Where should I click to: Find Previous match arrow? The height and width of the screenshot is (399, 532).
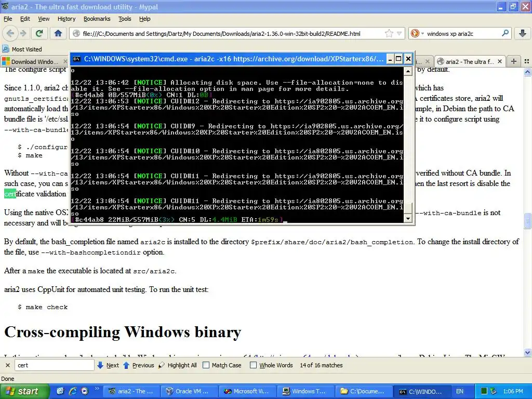click(x=138, y=365)
